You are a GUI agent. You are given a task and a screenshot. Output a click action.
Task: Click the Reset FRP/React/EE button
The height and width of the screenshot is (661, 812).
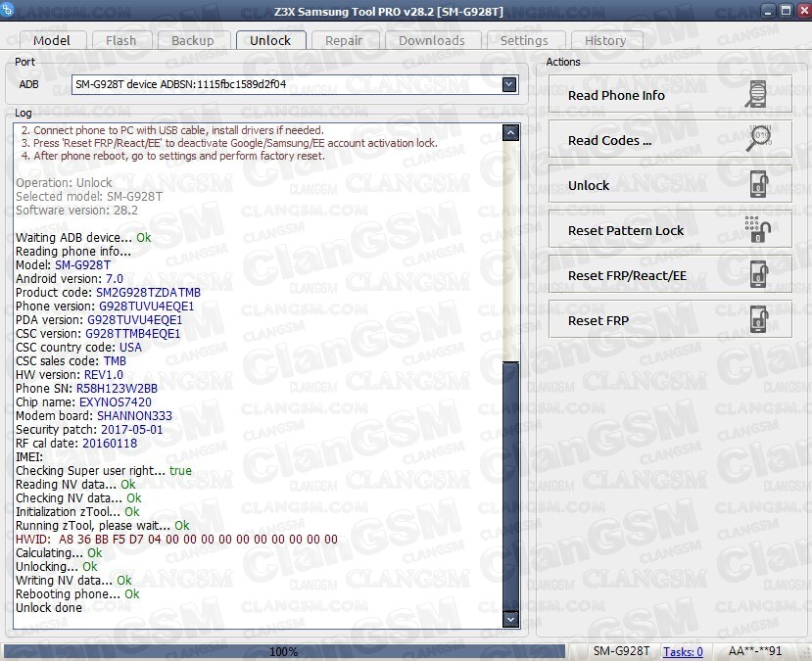click(670, 275)
